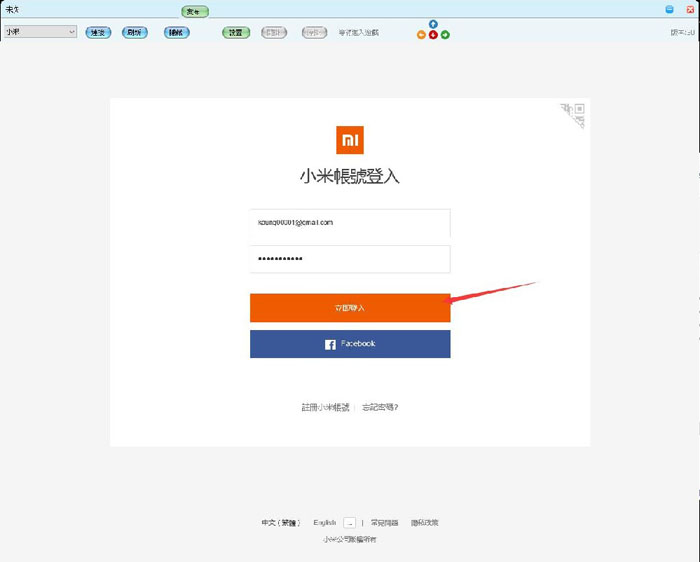This screenshot has height=562, width=700.
Task: Click the 小米帳號登入 heading text
Action: 350,176
